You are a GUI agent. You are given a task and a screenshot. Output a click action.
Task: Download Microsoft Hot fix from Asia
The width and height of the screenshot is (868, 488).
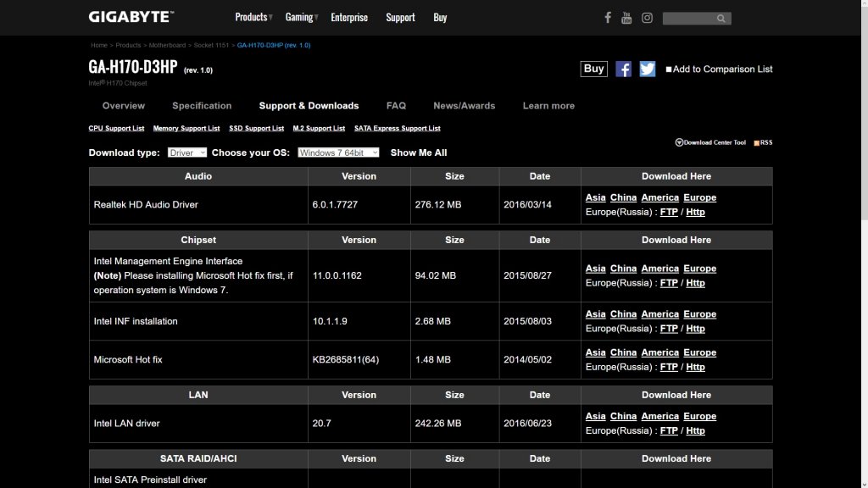596,352
